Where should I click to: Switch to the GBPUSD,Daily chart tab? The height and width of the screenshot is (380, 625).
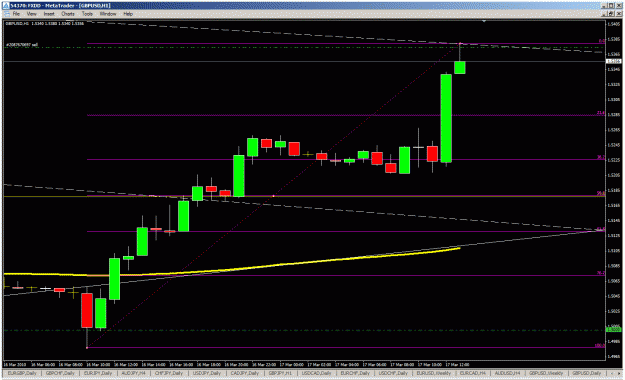coord(586,373)
